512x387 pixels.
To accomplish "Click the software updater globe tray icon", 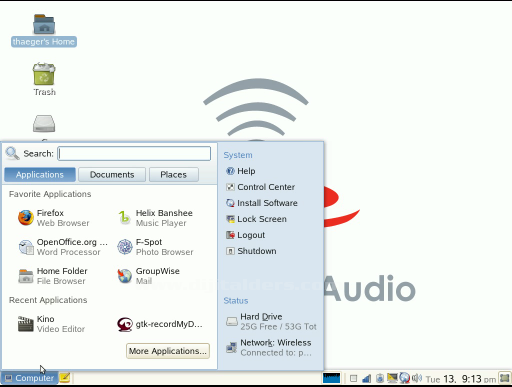I will (404, 378).
